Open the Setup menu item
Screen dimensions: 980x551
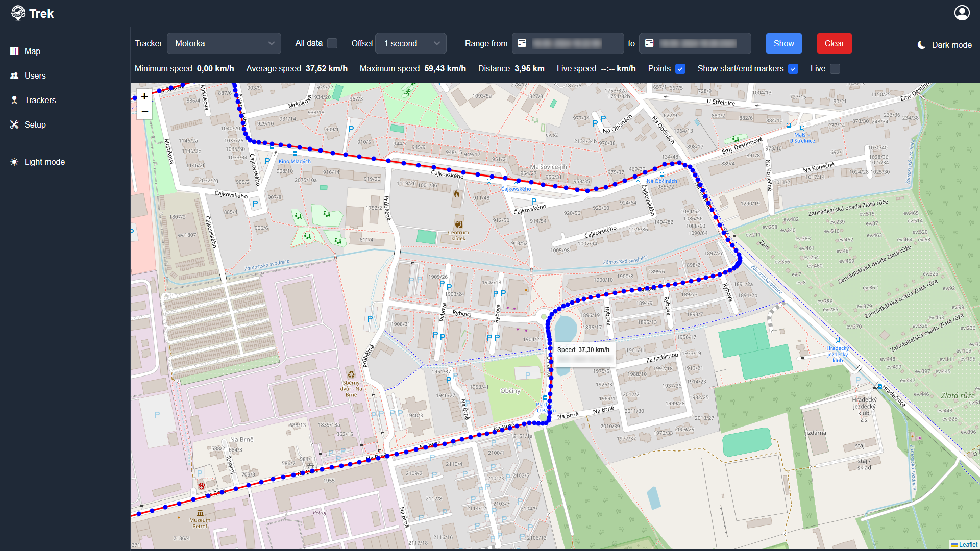[65, 124]
